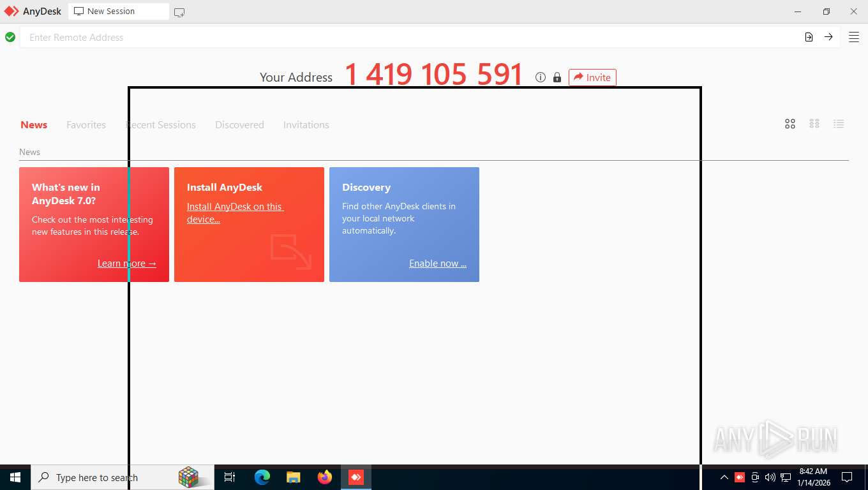The image size is (868, 490).
Task: Click the Enable now link in Discovery card
Action: [x=438, y=264]
